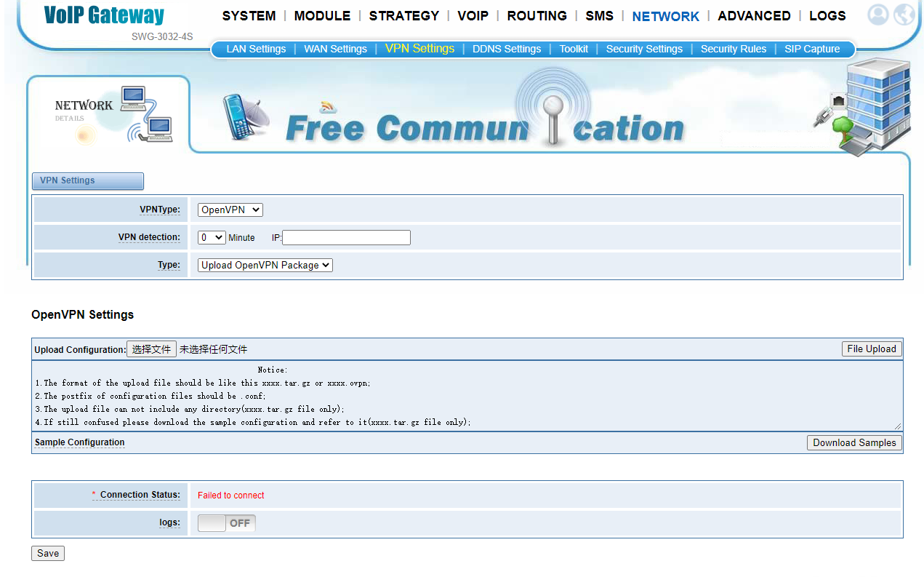This screenshot has width=924, height=577.
Task: Click the Save button
Action: click(x=48, y=553)
